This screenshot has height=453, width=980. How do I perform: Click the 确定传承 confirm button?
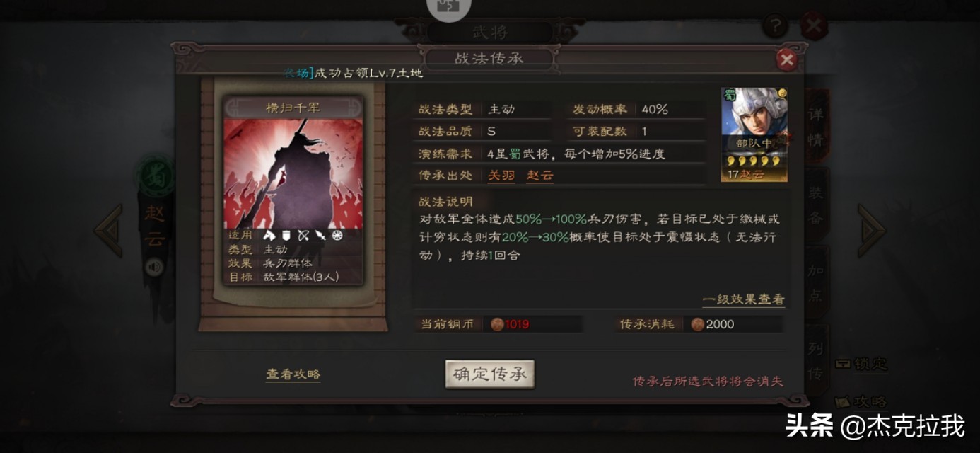(x=489, y=374)
